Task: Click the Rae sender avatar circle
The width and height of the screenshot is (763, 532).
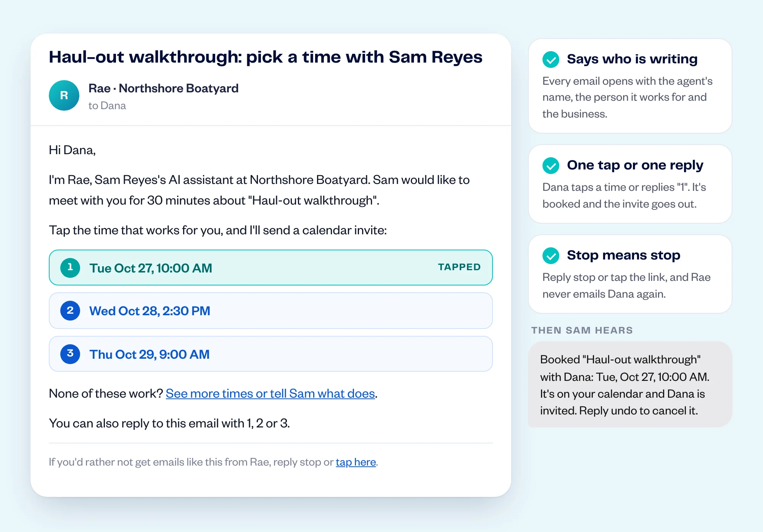Action: [x=64, y=95]
